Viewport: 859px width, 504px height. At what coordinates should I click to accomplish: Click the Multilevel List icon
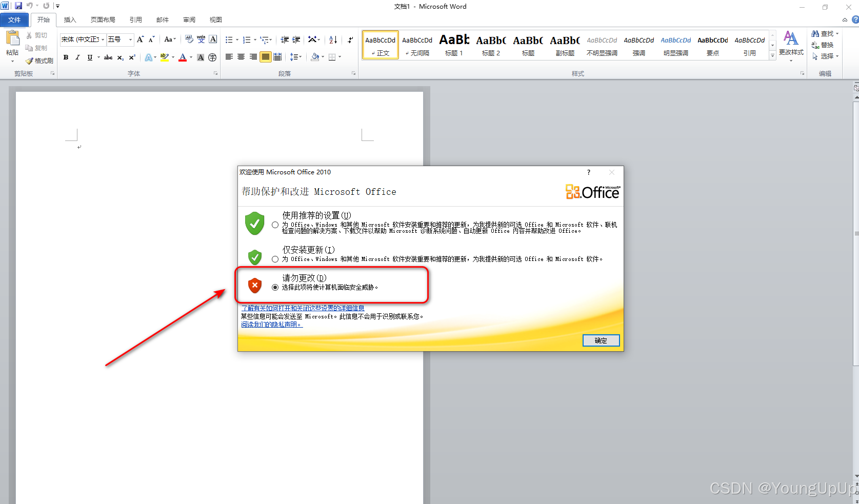(x=264, y=39)
